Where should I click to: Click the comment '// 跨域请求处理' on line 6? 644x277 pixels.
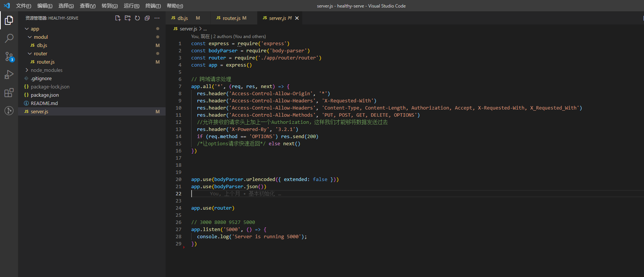pyautogui.click(x=211, y=79)
